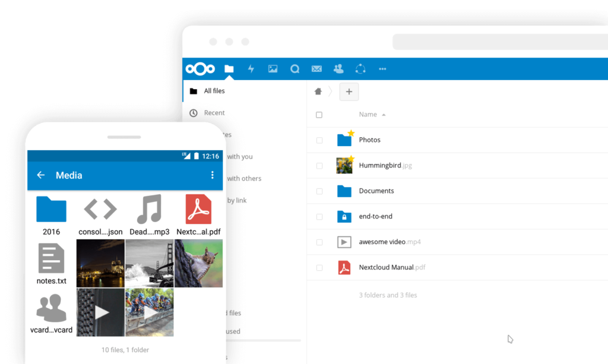Open Photos file name

click(x=369, y=140)
